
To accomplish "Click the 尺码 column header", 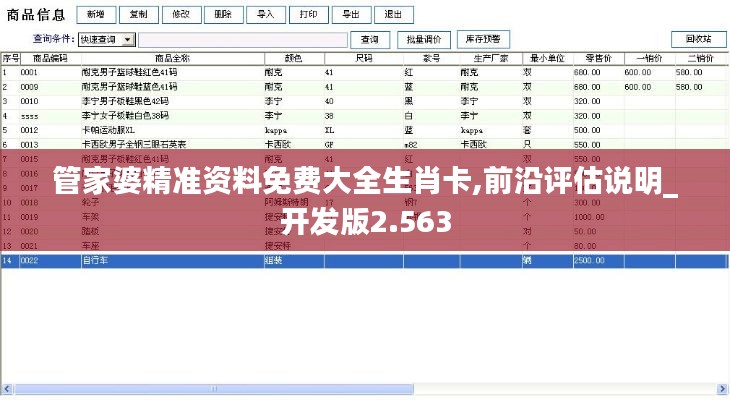I will coord(364,58).
